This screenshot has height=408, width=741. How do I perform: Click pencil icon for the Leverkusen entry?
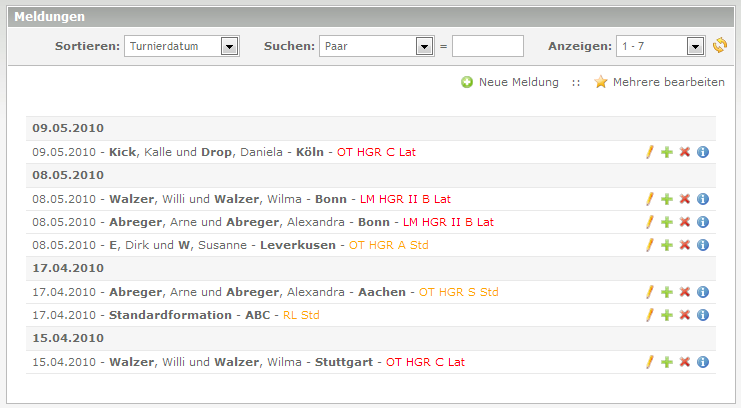pyautogui.click(x=649, y=245)
